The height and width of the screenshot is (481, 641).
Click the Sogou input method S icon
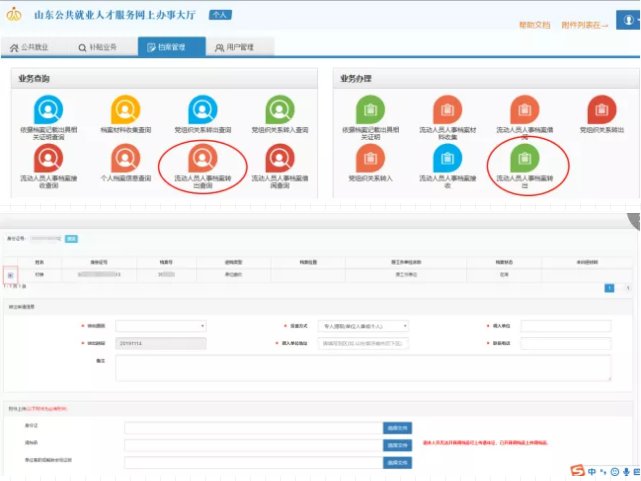click(x=577, y=470)
